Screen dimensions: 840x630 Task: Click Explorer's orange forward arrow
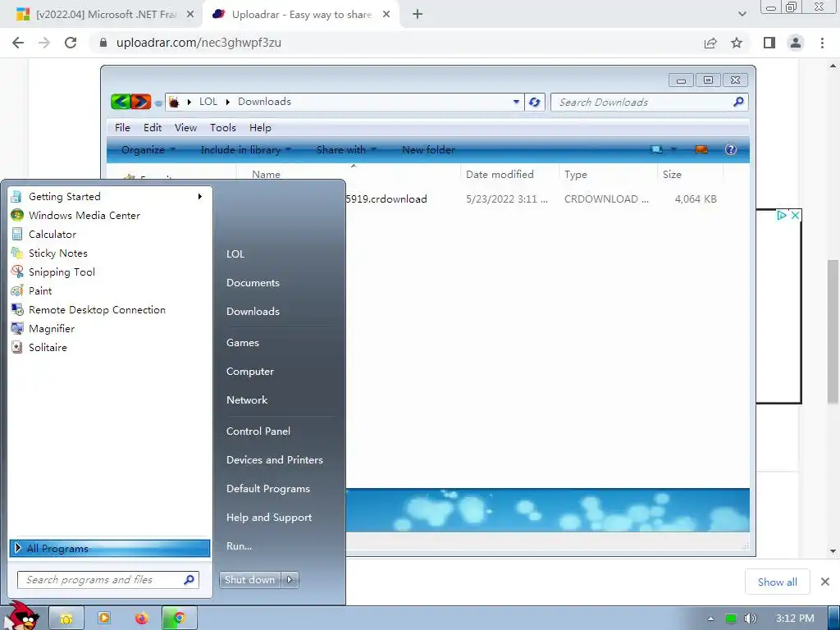pos(141,101)
